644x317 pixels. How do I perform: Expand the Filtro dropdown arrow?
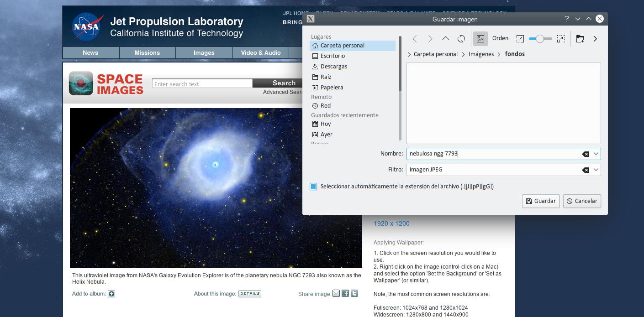pos(596,170)
